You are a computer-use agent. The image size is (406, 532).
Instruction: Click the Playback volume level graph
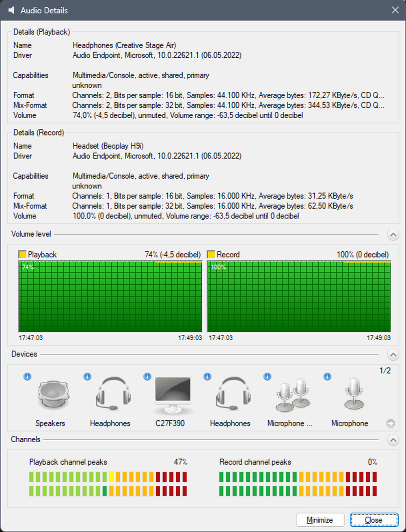click(x=110, y=296)
